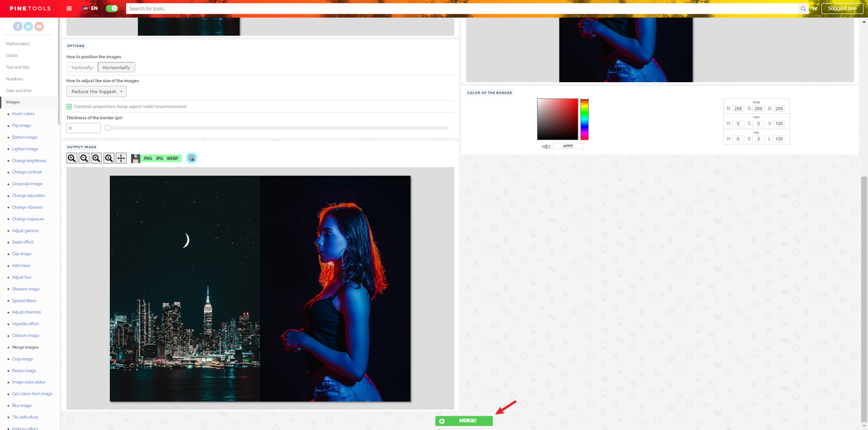
Task: Fit output image zoom to view
Action: click(x=96, y=158)
